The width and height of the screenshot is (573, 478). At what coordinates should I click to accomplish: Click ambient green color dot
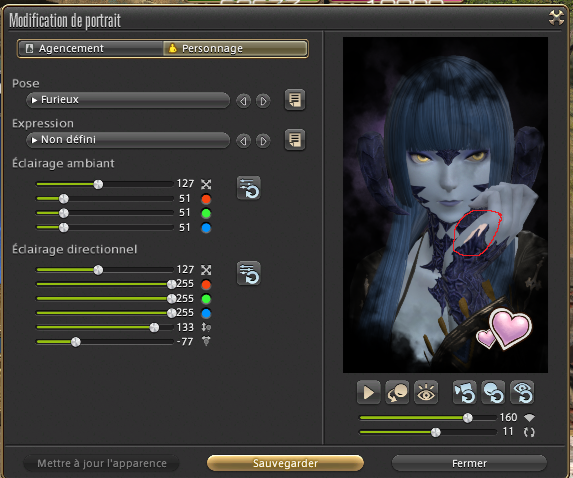click(206, 213)
